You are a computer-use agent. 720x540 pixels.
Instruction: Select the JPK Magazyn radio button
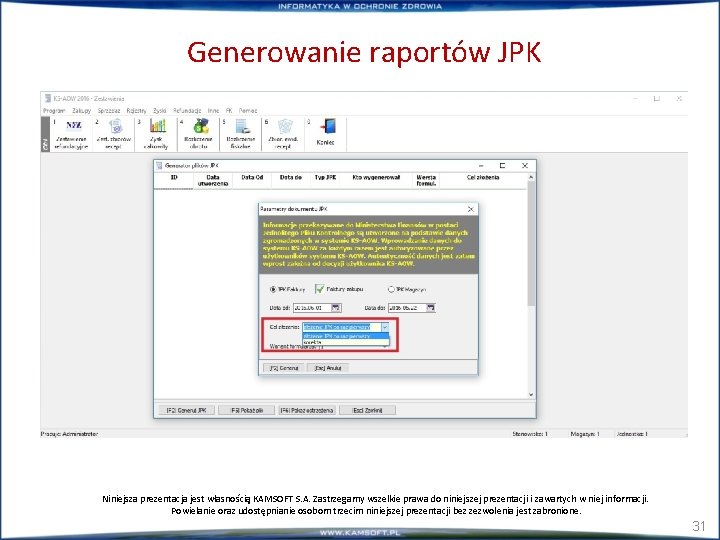pos(391,289)
